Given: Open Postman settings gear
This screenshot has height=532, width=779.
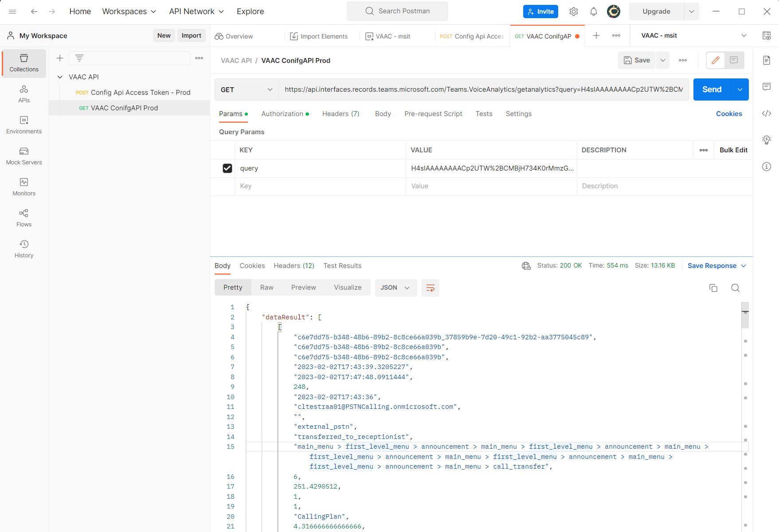Looking at the screenshot, I should [574, 12].
